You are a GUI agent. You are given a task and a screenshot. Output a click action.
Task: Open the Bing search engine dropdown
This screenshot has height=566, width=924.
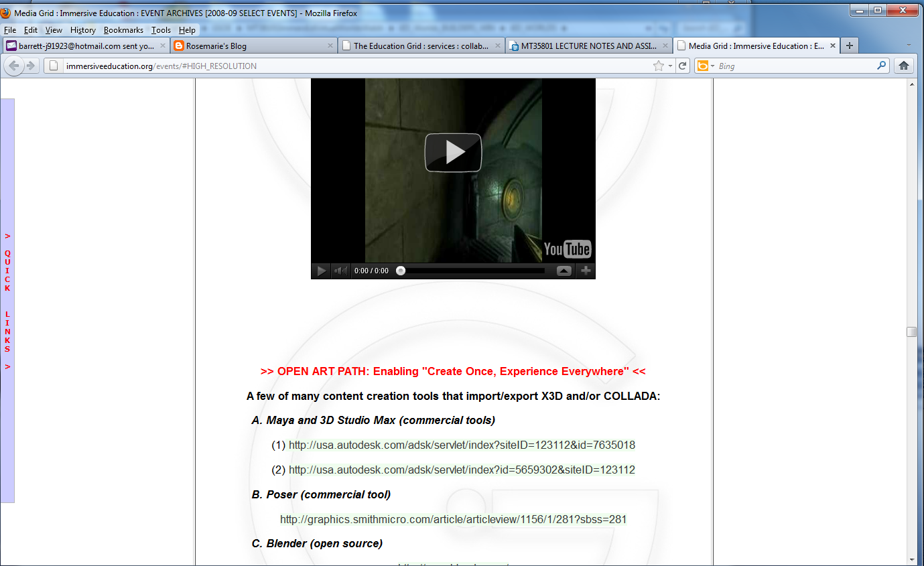pyautogui.click(x=706, y=66)
